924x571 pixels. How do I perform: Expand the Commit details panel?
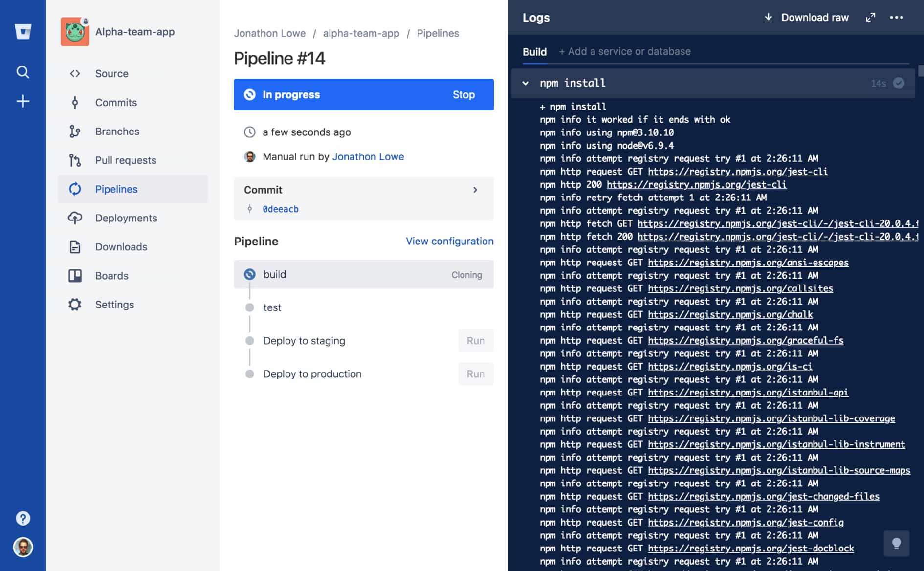click(x=475, y=190)
